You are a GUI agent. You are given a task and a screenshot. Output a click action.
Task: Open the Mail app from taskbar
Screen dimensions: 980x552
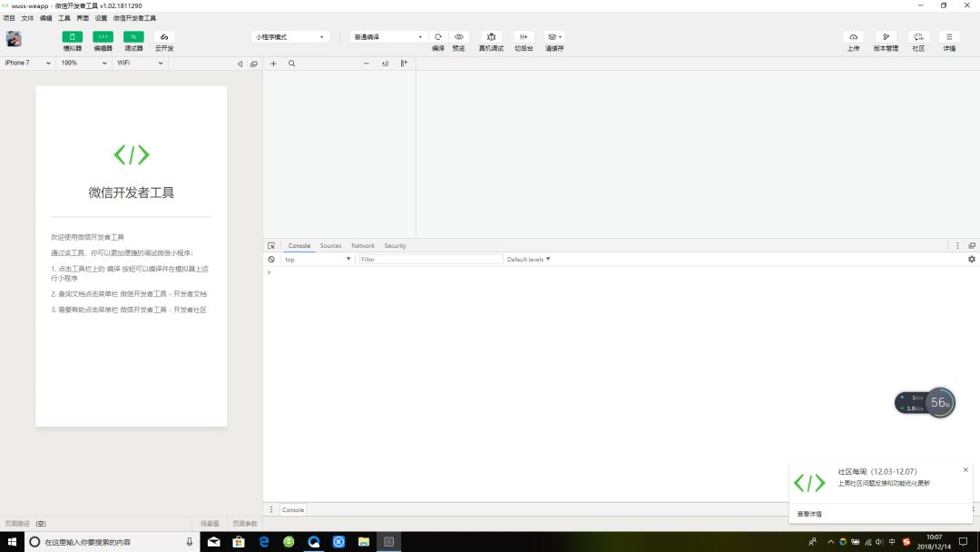pyautogui.click(x=214, y=542)
